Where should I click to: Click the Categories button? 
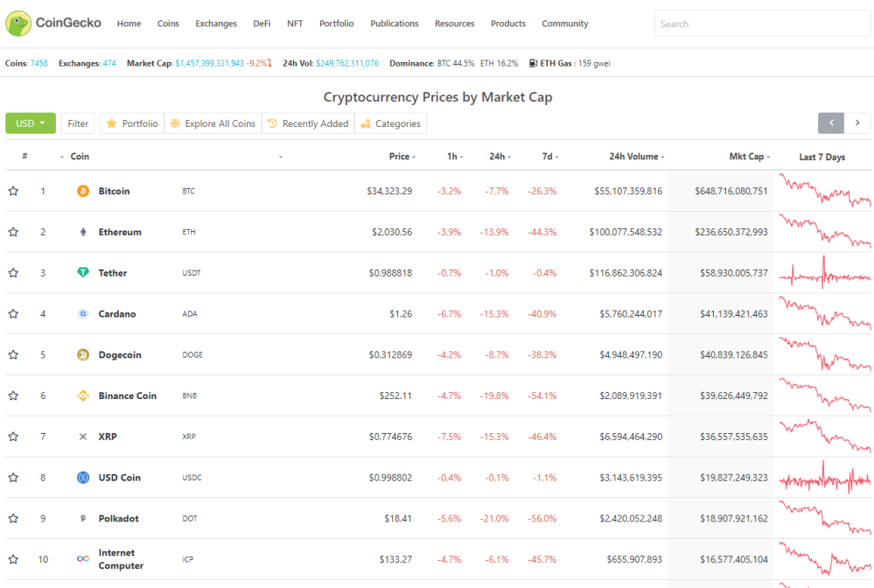click(x=391, y=123)
